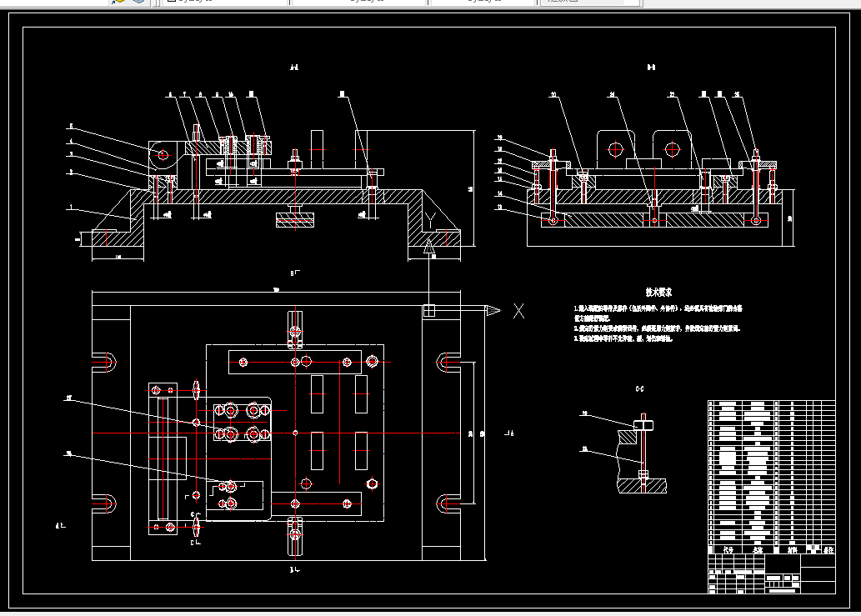This screenshot has height=616, width=861.
Task: Select the 备注 column header in parts list
Action: [x=828, y=549]
